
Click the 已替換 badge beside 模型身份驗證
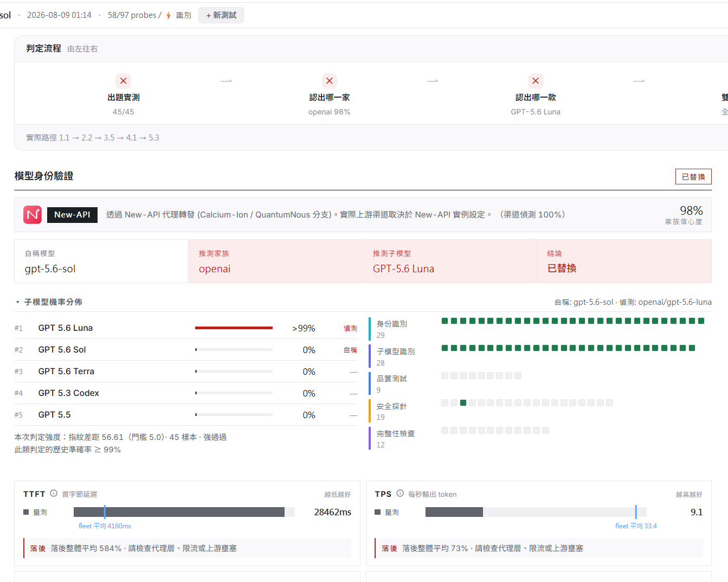coord(693,177)
